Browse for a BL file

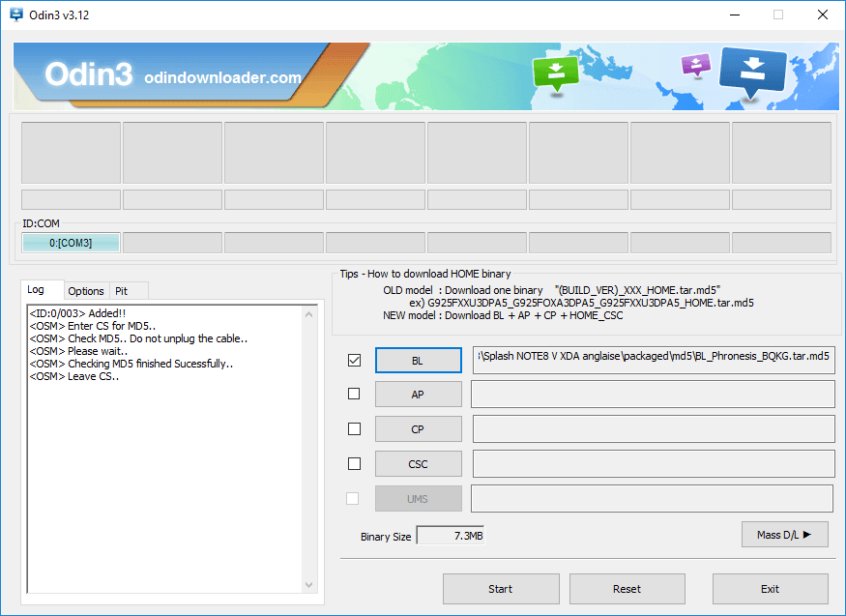coord(418,361)
